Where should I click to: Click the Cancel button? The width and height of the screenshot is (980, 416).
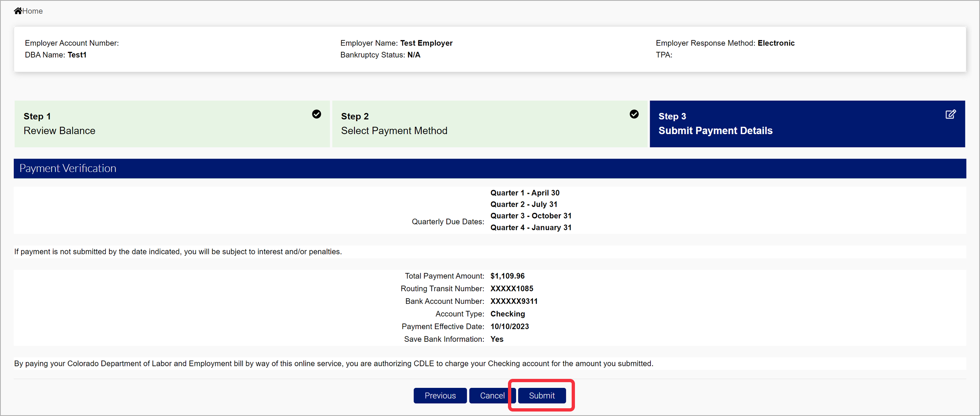pos(492,395)
